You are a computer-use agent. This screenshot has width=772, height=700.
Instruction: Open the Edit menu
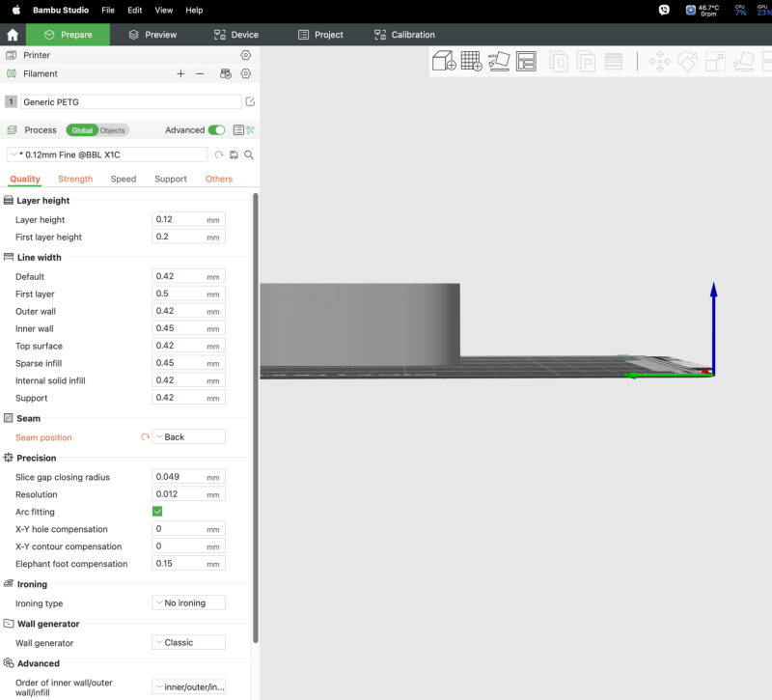click(134, 10)
